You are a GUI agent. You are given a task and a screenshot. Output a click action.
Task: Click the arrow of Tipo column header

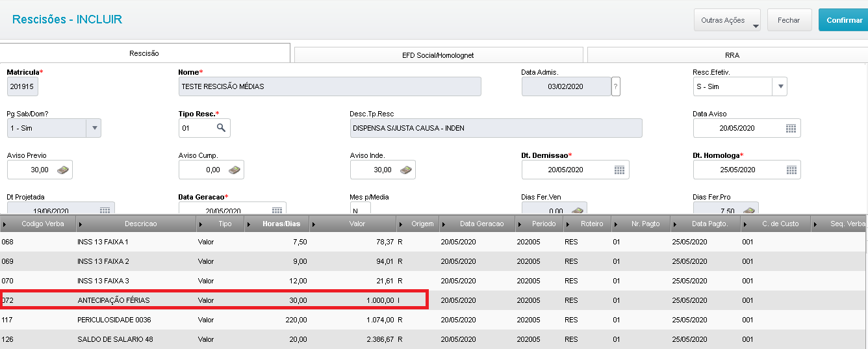tap(201, 224)
